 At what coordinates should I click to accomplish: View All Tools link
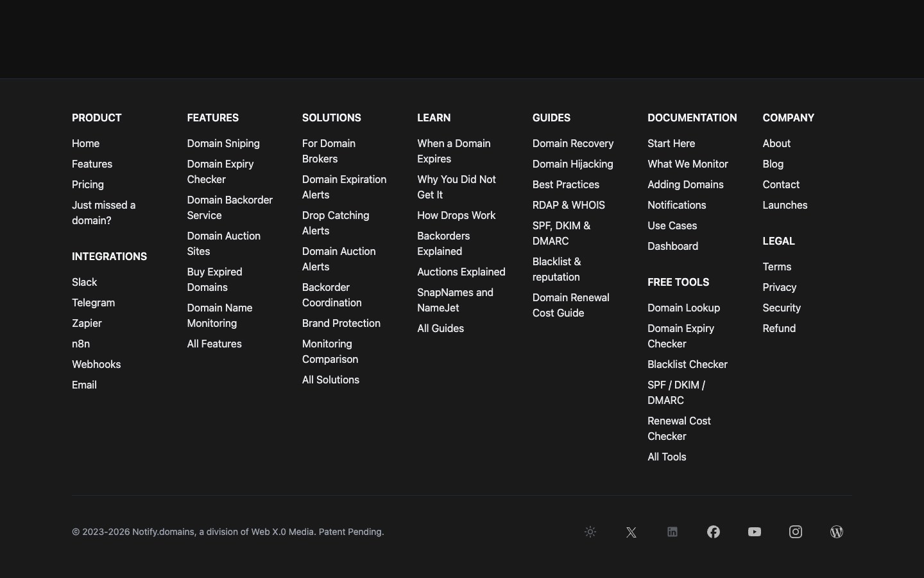[667, 457]
